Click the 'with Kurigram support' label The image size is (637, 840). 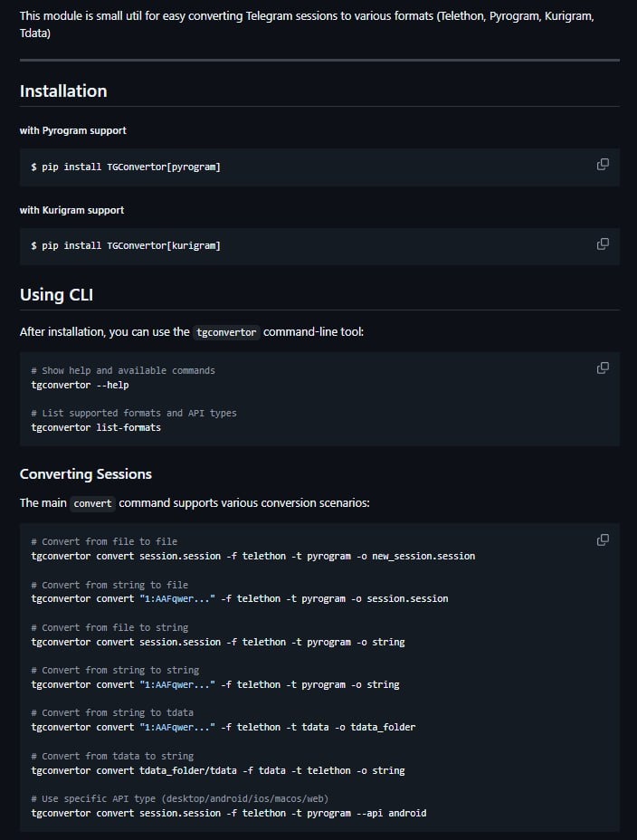tap(71, 210)
